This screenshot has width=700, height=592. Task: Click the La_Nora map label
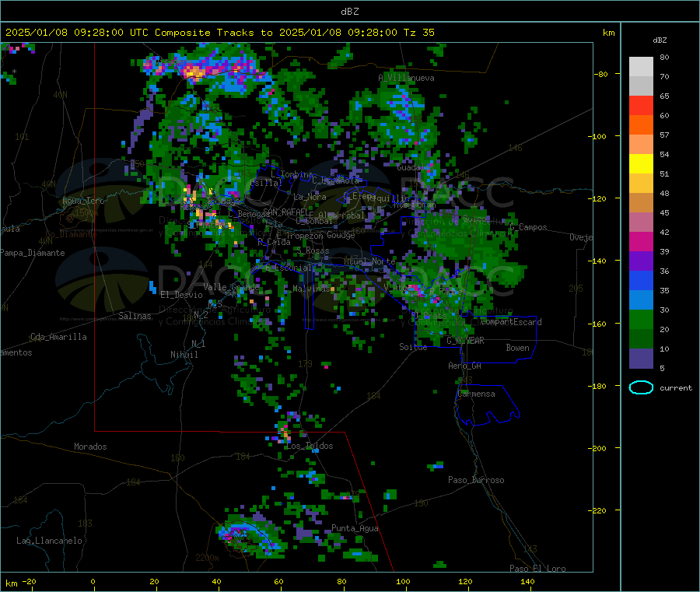[310, 197]
